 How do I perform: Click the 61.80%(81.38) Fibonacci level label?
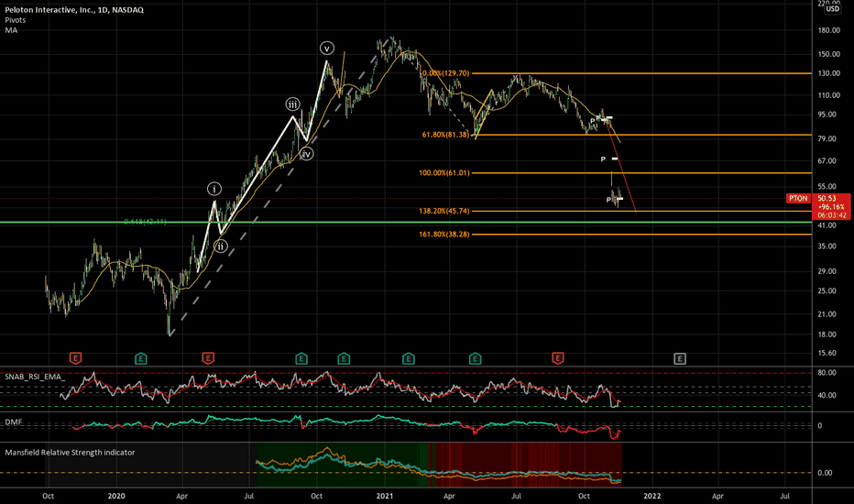pyautogui.click(x=445, y=135)
